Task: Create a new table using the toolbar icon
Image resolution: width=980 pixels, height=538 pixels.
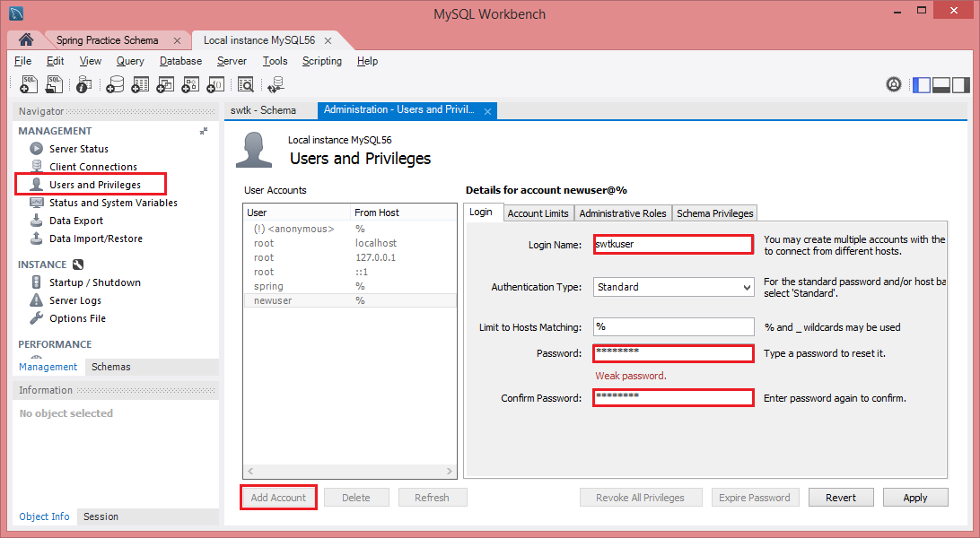Action: tap(140, 83)
